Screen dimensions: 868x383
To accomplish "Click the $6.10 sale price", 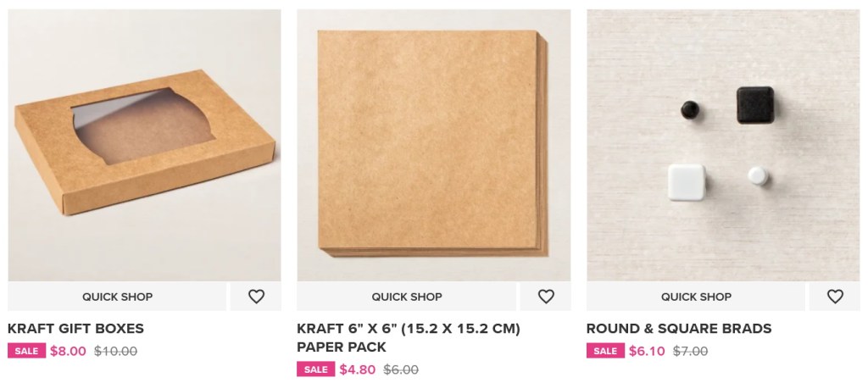I will [647, 351].
